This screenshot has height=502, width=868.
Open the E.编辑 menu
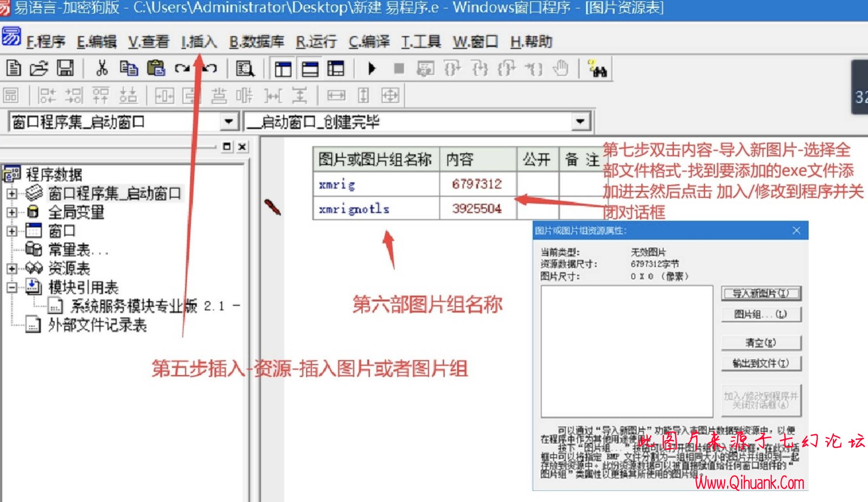click(97, 42)
